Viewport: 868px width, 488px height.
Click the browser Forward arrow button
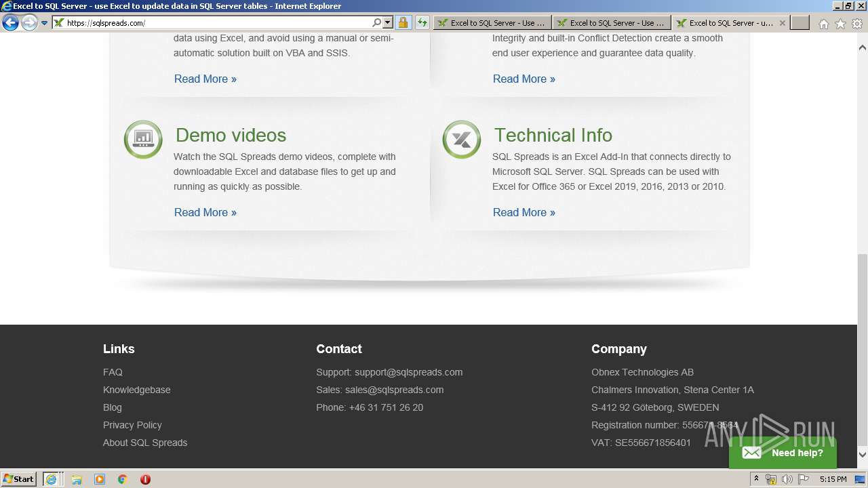click(x=29, y=23)
